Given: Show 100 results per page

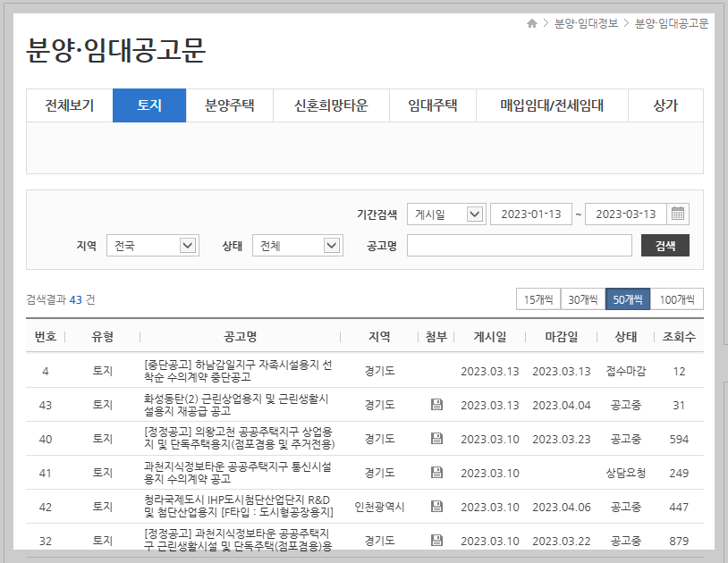Looking at the screenshot, I should (x=680, y=299).
